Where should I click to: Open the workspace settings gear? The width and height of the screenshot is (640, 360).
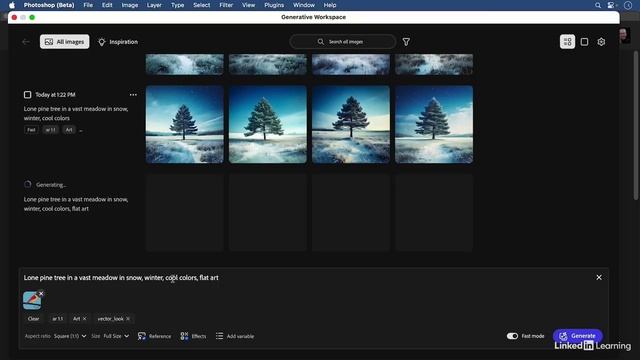coord(601,42)
